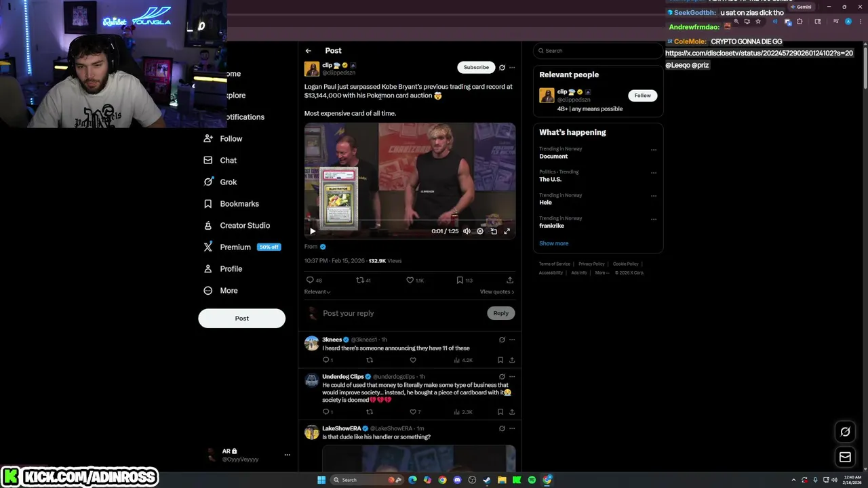The width and height of the screenshot is (868, 488).
Task: Like the post with 1.1K likes
Action: [x=410, y=280]
